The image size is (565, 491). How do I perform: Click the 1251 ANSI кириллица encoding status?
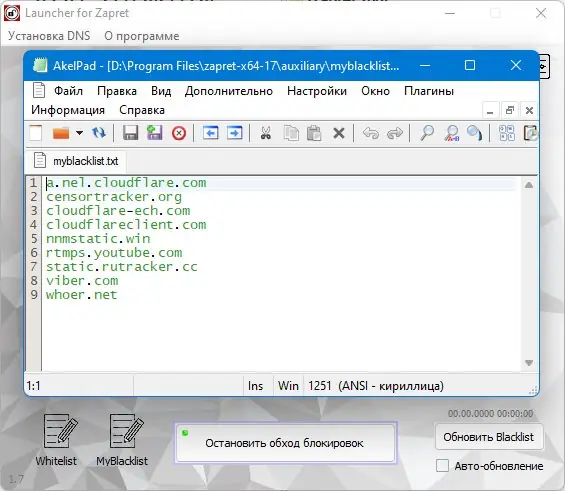click(375, 386)
